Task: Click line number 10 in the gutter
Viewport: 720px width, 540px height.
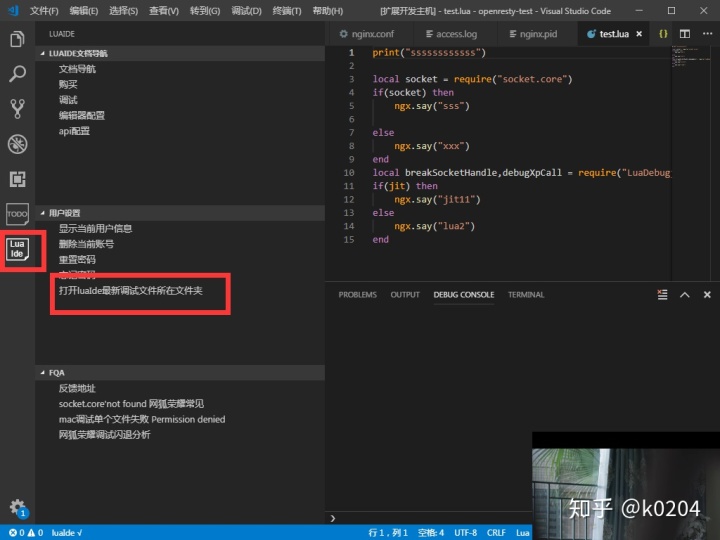Action: click(349, 173)
